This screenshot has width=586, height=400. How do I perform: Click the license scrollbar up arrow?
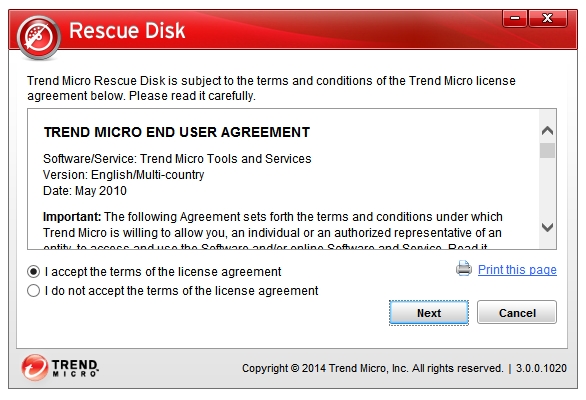click(x=548, y=130)
